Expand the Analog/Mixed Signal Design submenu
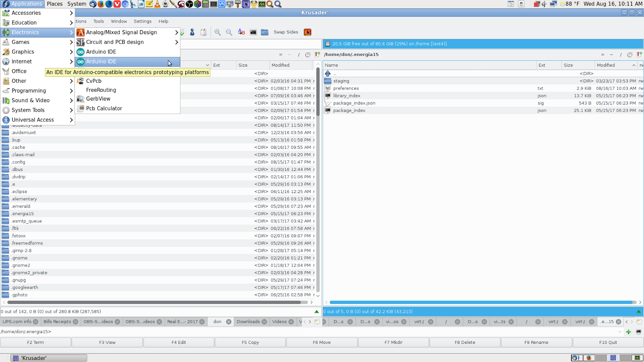 tap(127, 32)
